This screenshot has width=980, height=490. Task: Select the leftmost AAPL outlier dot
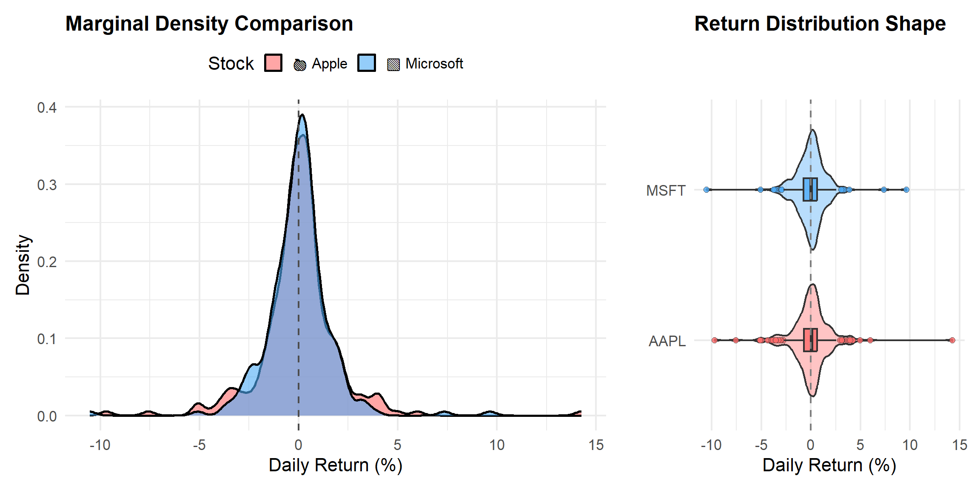click(x=715, y=340)
